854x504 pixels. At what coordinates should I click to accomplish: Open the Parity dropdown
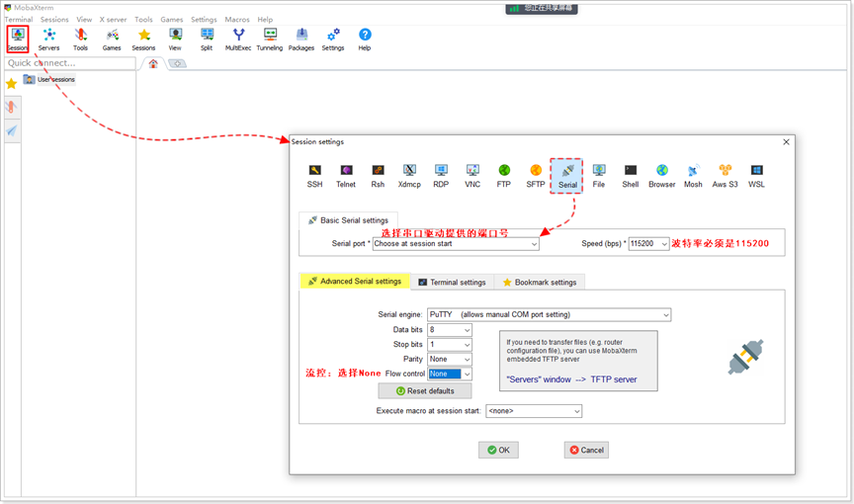point(450,359)
